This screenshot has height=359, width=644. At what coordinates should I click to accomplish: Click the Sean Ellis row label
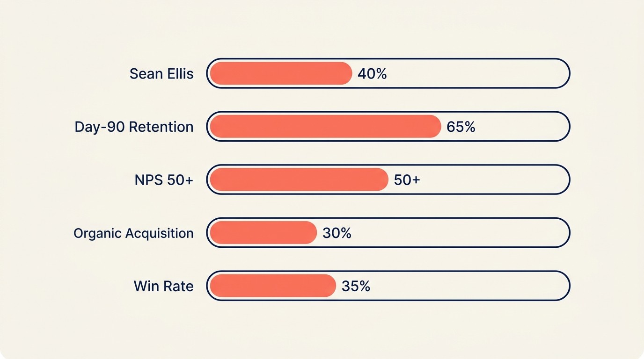point(161,74)
